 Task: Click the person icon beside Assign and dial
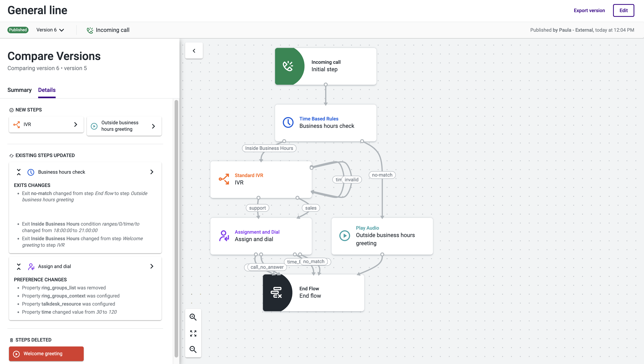(x=31, y=266)
